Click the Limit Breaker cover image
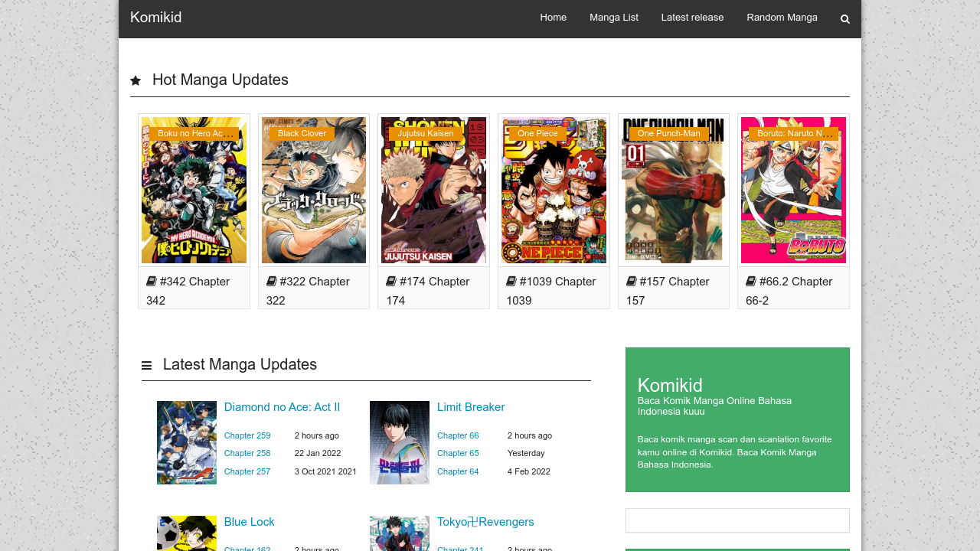 [400, 442]
